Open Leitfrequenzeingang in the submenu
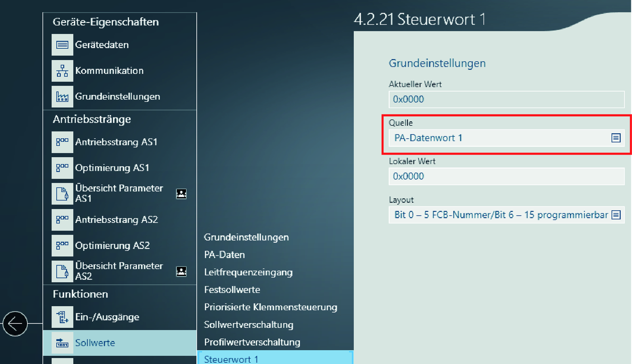The width and height of the screenshot is (632, 364). (x=248, y=272)
